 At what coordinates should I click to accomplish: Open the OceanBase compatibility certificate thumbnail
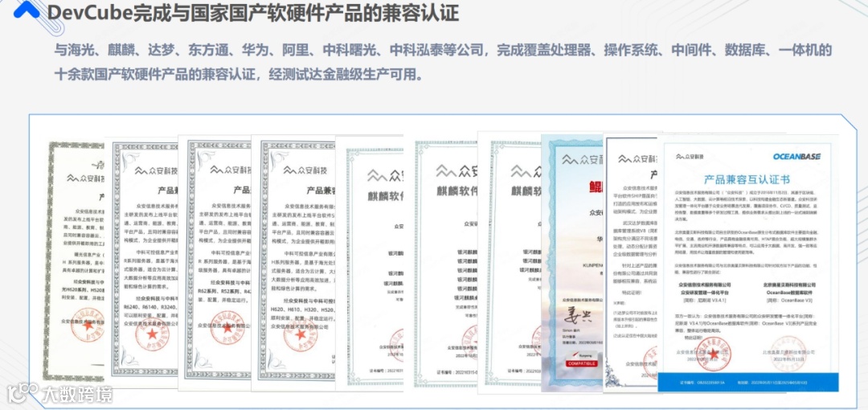(747, 264)
